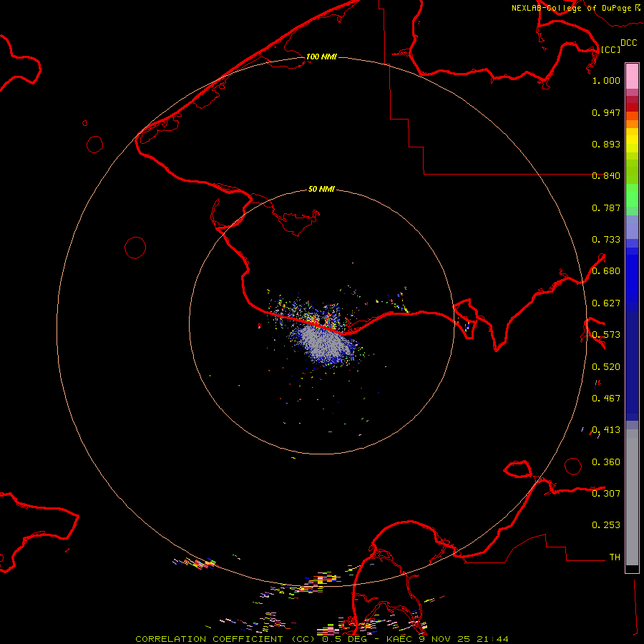The width and height of the screenshot is (644, 644).
Task: Click the 0.627 scale value
Action: click(606, 303)
